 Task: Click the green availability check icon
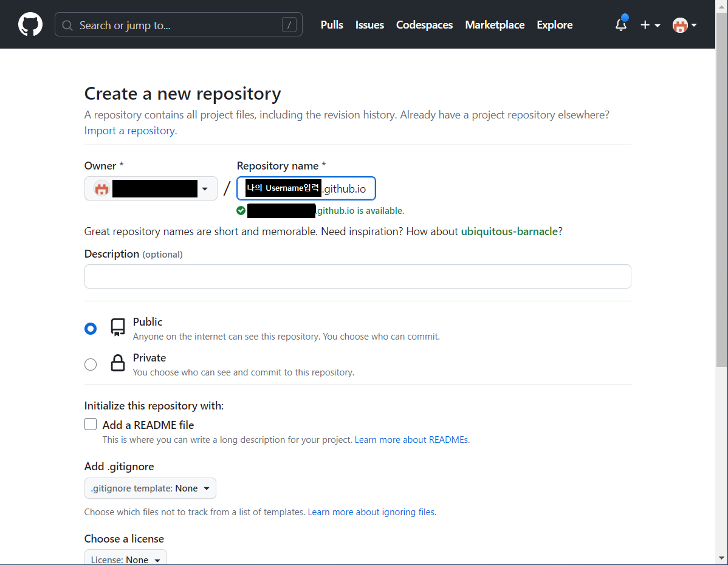241,210
